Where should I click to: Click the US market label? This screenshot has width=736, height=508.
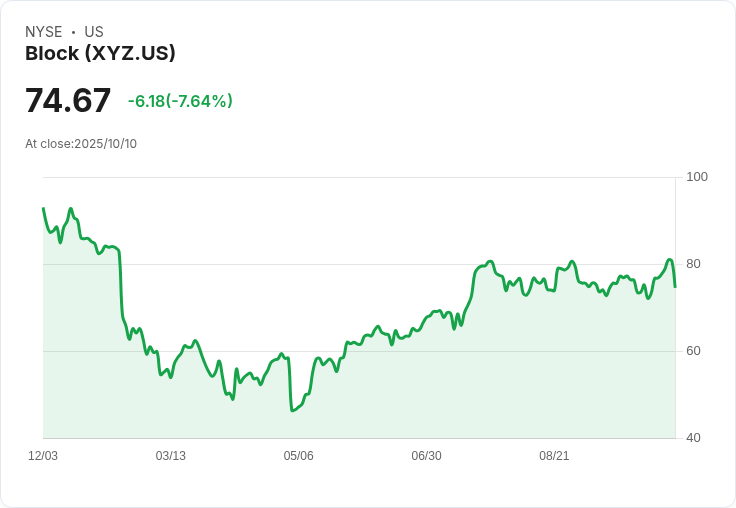[94, 32]
